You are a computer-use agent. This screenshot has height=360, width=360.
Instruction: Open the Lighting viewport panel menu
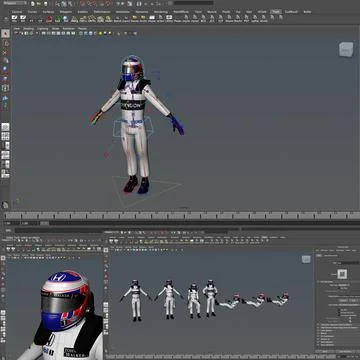coord(42,29)
